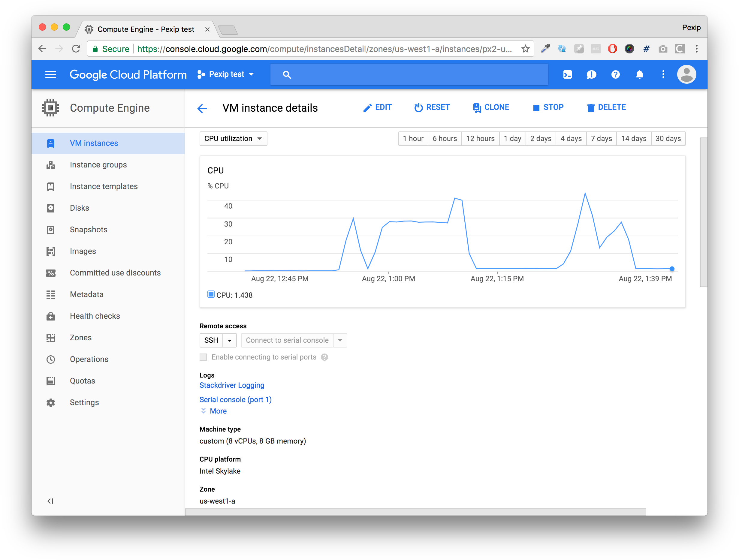Bookmark page with star icon
The height and width of the screenshot is (560, 739).
click(525, 49)
